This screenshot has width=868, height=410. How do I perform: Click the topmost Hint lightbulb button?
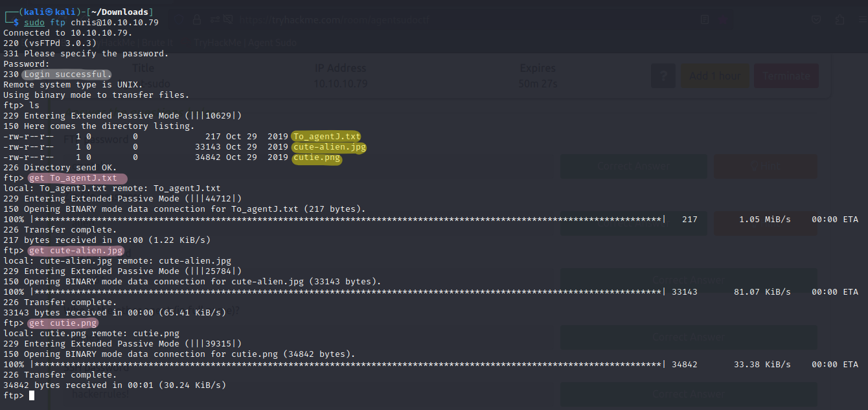tap(764, 166)
